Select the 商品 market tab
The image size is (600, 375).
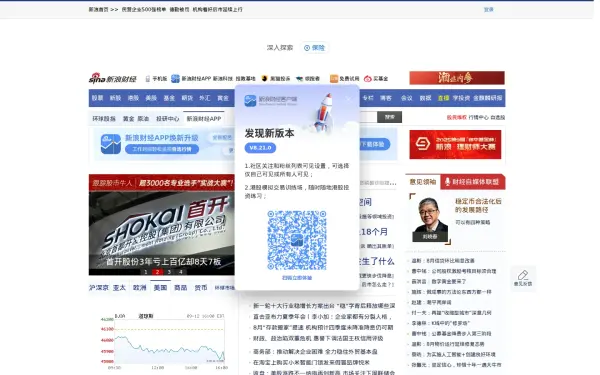[x=180, y=288]
